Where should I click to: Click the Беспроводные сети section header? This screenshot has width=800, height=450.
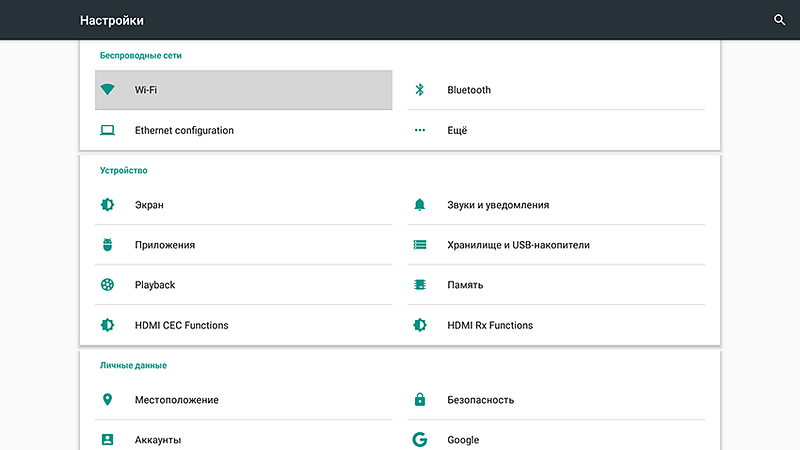coord(141,56)
